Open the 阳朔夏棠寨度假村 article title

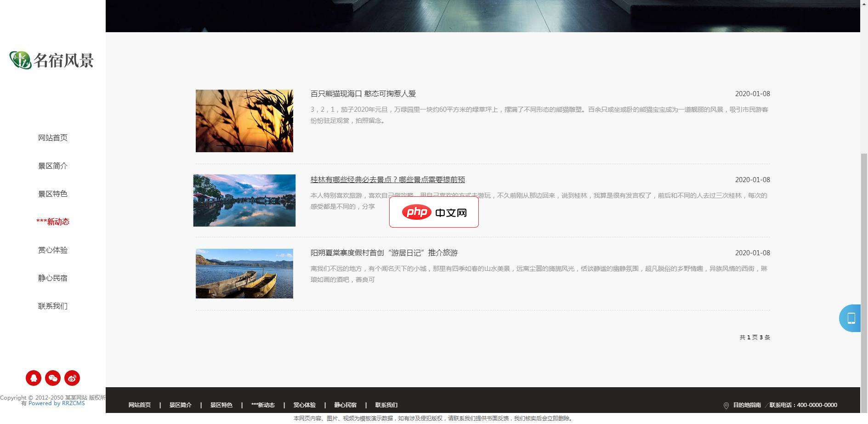pyautogui.click(x=384, y=253)
